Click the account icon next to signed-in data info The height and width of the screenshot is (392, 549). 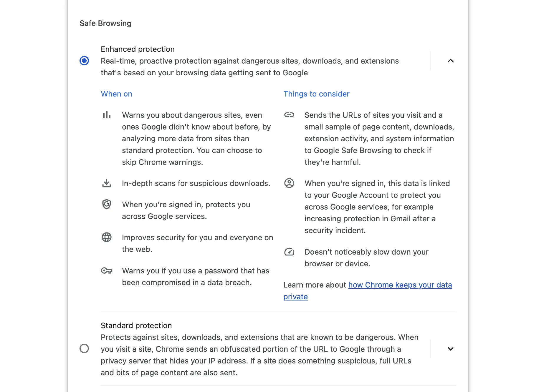290,183
